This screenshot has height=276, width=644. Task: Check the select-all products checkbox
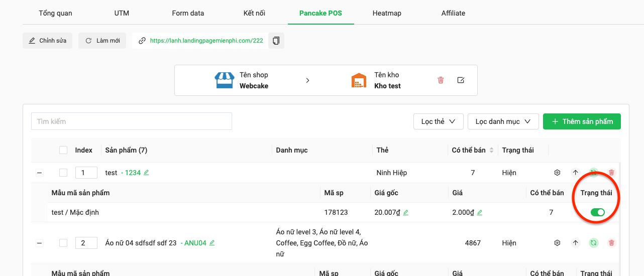point(63,150)
